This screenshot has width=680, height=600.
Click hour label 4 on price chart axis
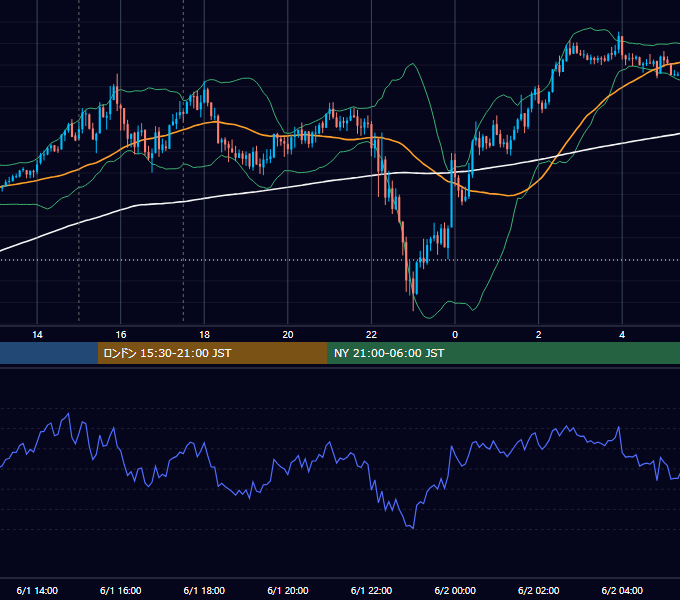tap(622, 335)
